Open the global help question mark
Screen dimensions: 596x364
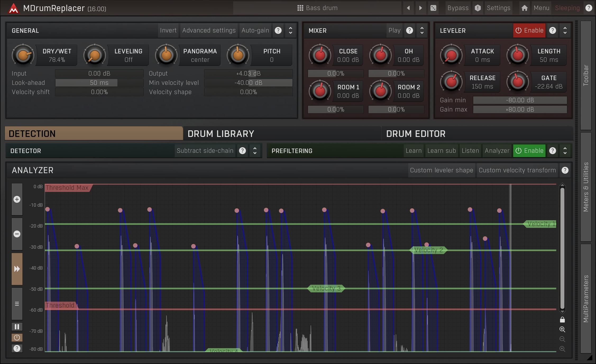[x=589, y=8]
